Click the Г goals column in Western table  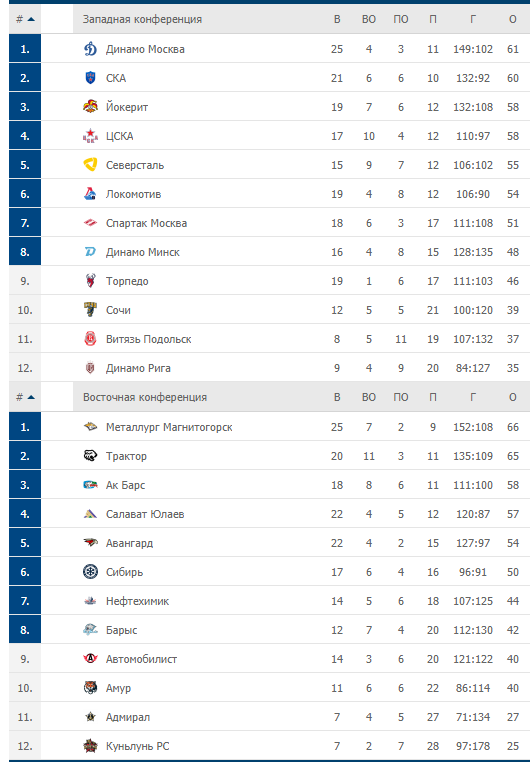473,19
